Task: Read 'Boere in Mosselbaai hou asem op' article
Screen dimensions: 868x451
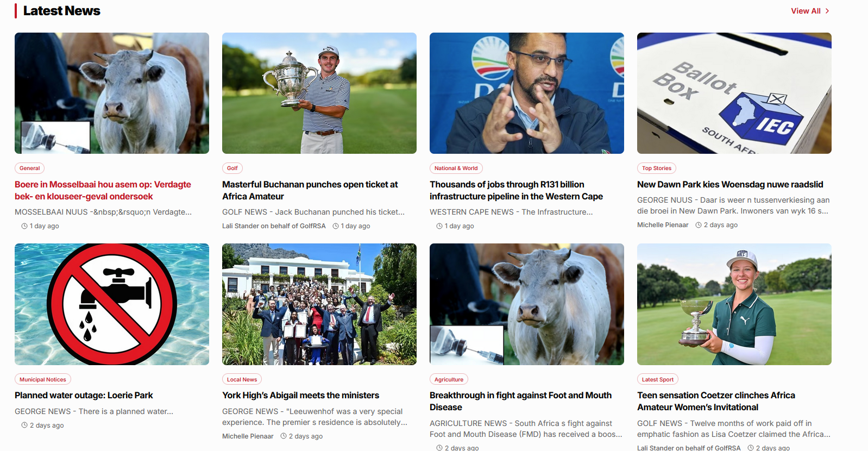Action: (103, 190)
